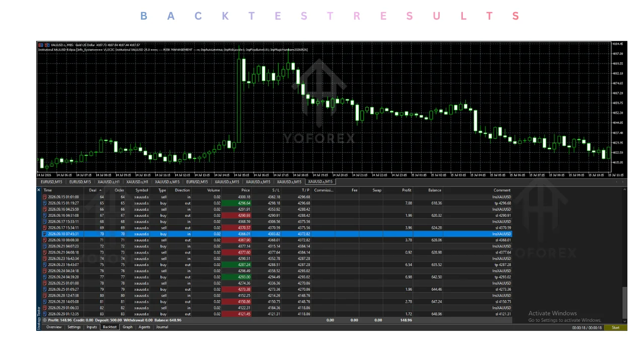The image size is (644, 362).
Task: Open the Overview tab
Action: click(x=54, y=327)
